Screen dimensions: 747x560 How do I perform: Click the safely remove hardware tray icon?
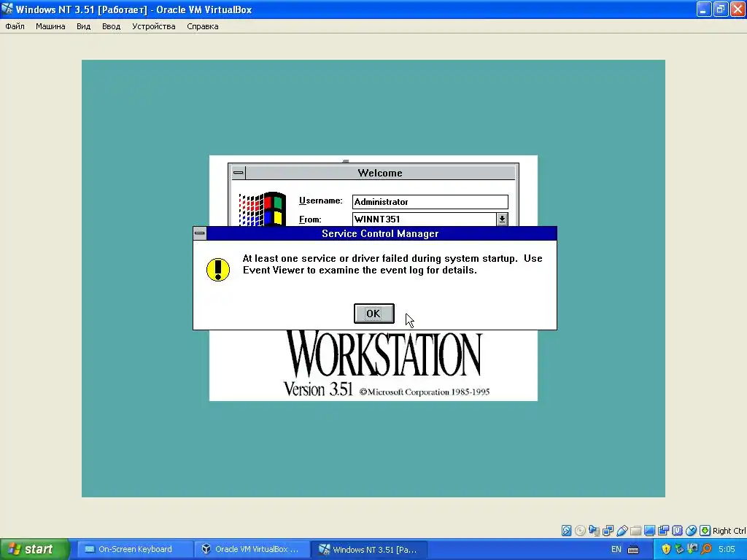[x=679, y=549]
